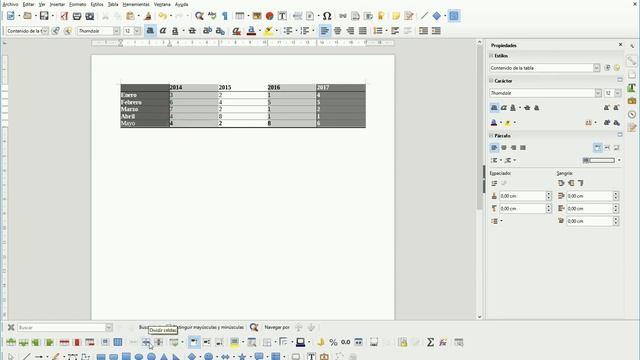This screenshot has height=360, width=640.
Task: Toggle Center alignment in formatting toolbar
Action: 337,31
